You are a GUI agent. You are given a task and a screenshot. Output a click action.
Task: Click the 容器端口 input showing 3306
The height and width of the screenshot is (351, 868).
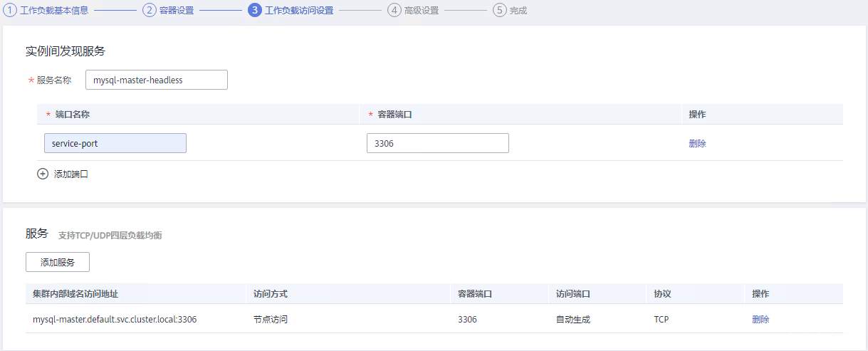tap(437, 143)
